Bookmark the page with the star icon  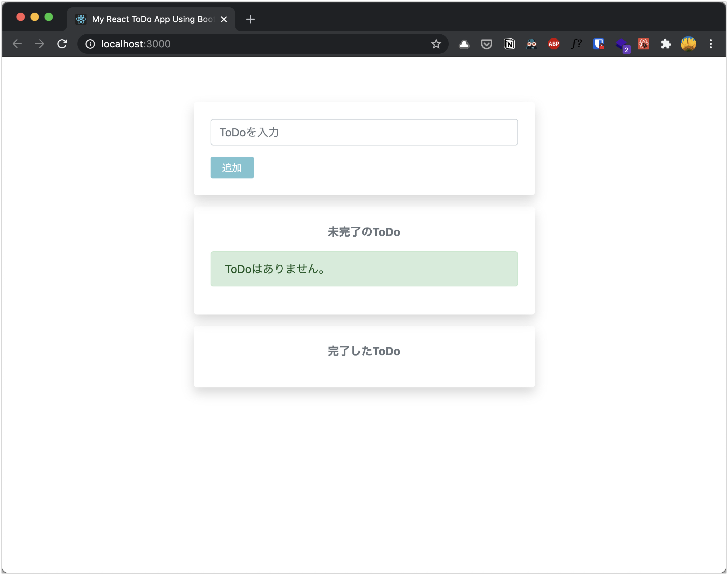point(436,44)
